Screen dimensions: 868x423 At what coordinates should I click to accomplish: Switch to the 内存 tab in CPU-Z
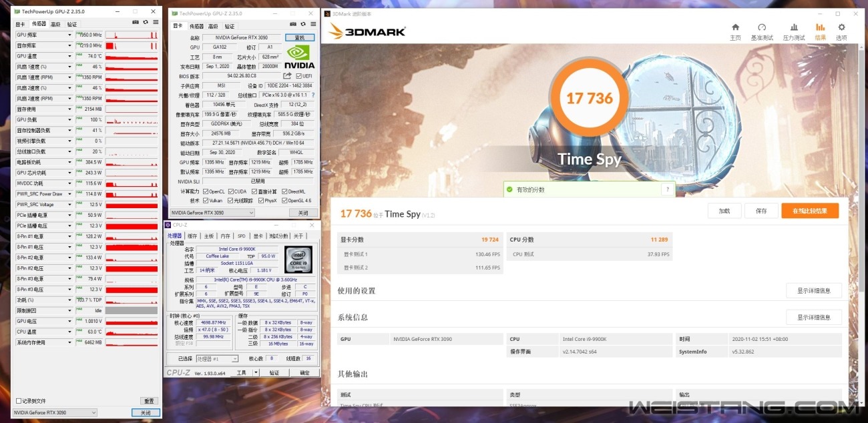(x=225, y=236)
